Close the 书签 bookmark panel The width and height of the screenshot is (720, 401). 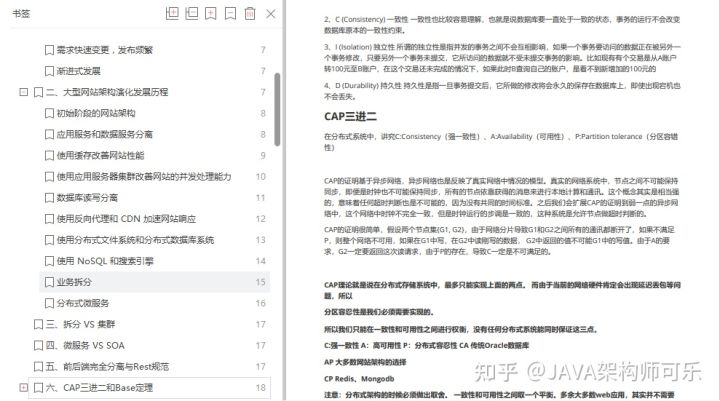point(271,14)
